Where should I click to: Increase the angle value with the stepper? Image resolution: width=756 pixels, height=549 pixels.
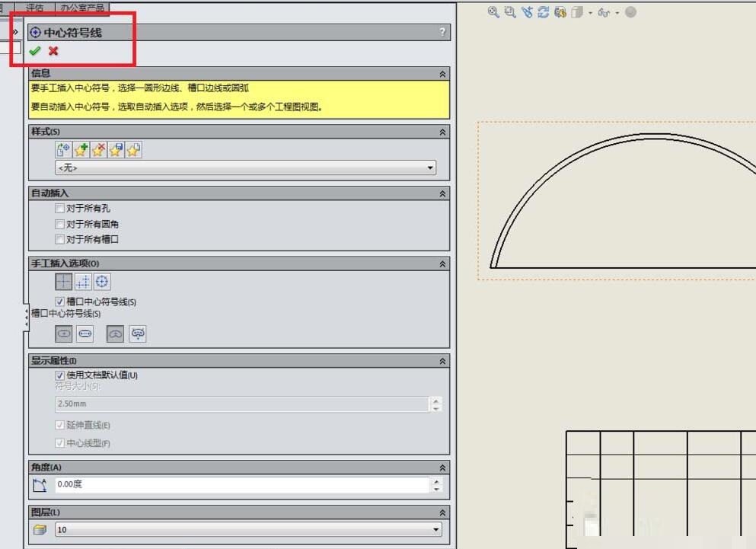435,480
